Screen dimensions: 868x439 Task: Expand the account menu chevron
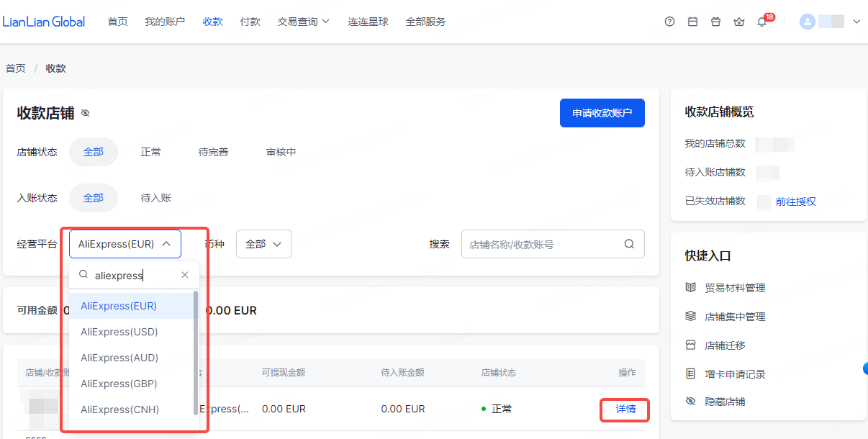coord(856,22)
